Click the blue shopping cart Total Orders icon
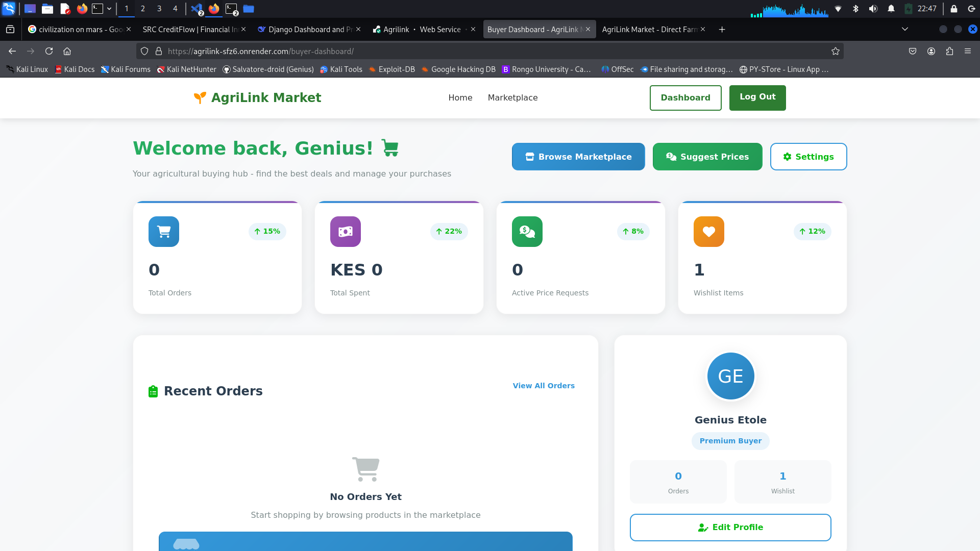The height and width of the screenshot is (551, 980). coord(163,232)
